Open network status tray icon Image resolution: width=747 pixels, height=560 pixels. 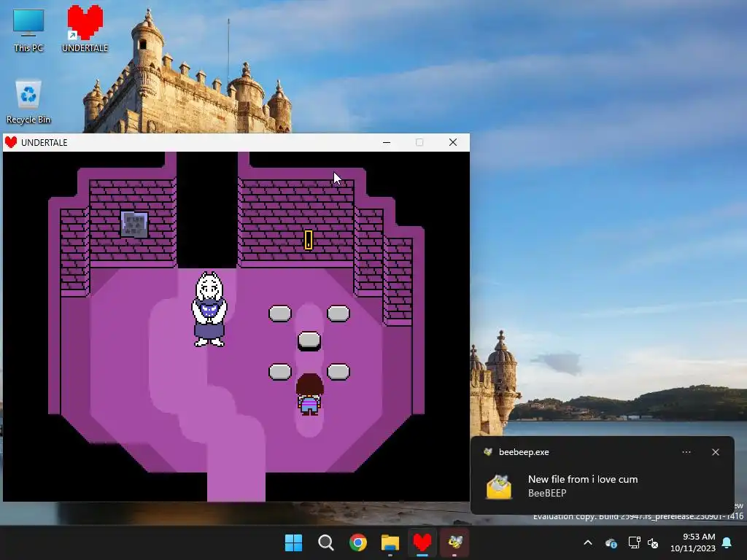(x=634, y=542)
